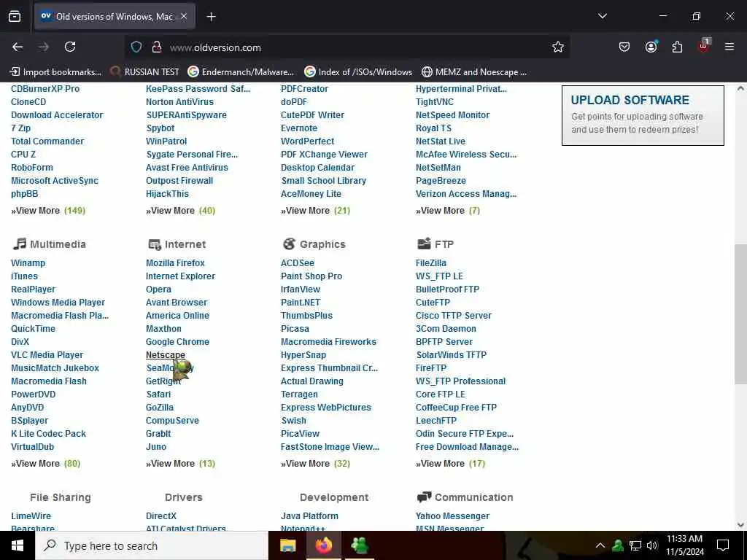
Task: Expand View More (21) list
Action: 315,211
